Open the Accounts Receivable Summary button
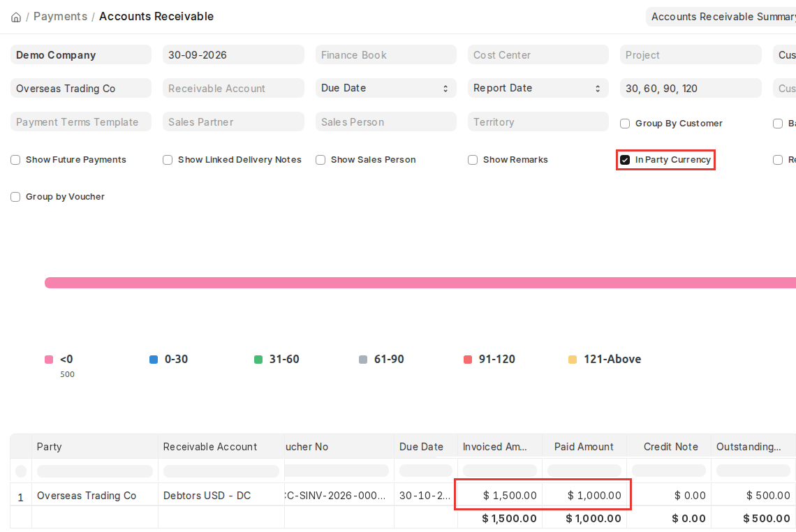 [x=721, y=17]
